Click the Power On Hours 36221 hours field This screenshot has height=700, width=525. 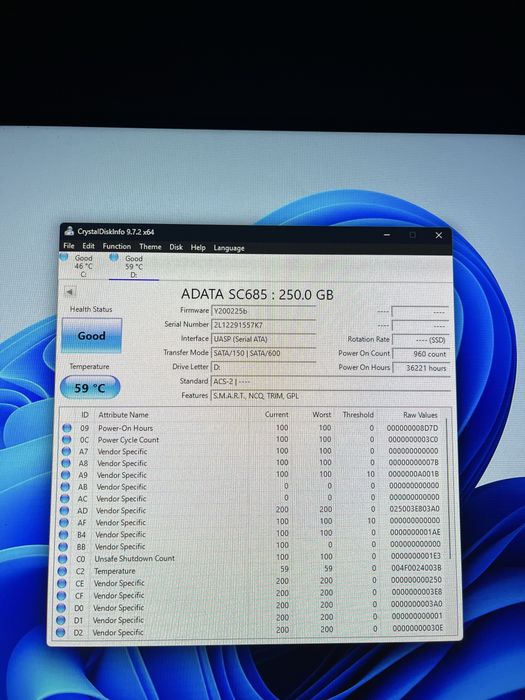[x=421, y=368]
